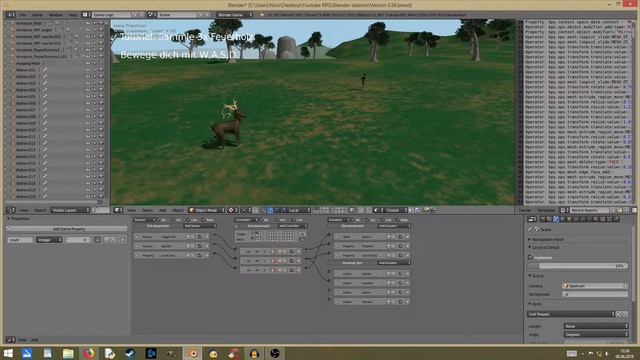Open the Object Mode dropdown
This screenshot has width=640, height=360.
[207, 210]
